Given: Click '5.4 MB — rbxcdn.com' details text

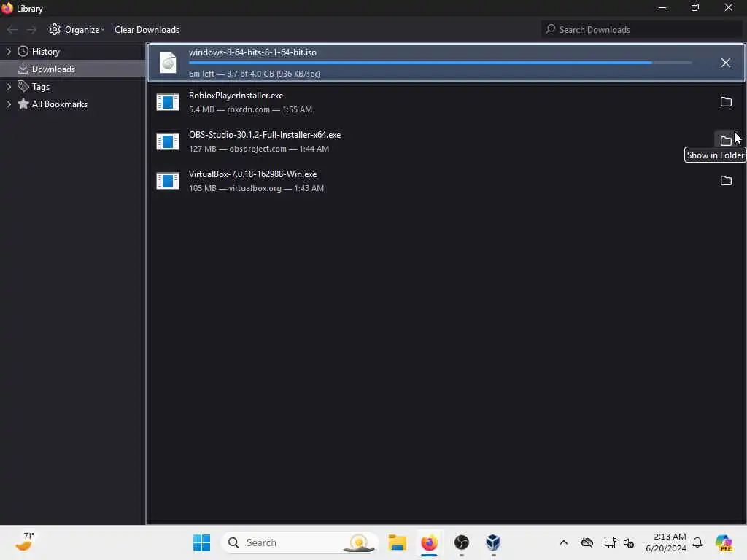Looking at the screenshot, I should (251, 109).
